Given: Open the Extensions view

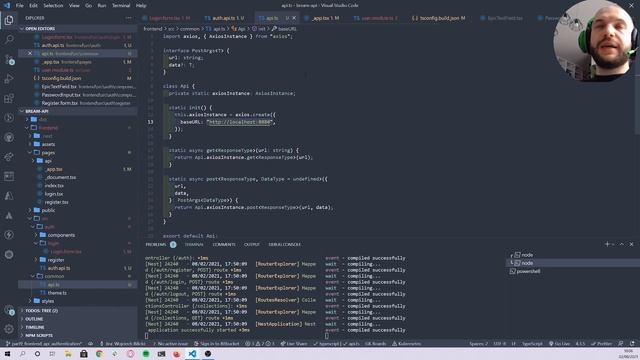Looking at the screenshot, I should [9, 98].
